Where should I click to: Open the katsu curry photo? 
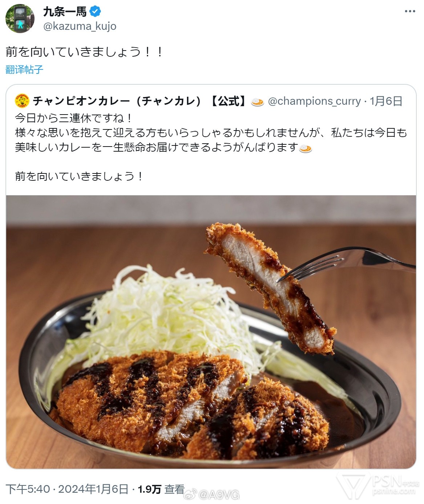pyautogui.click(x=211, y=332)
